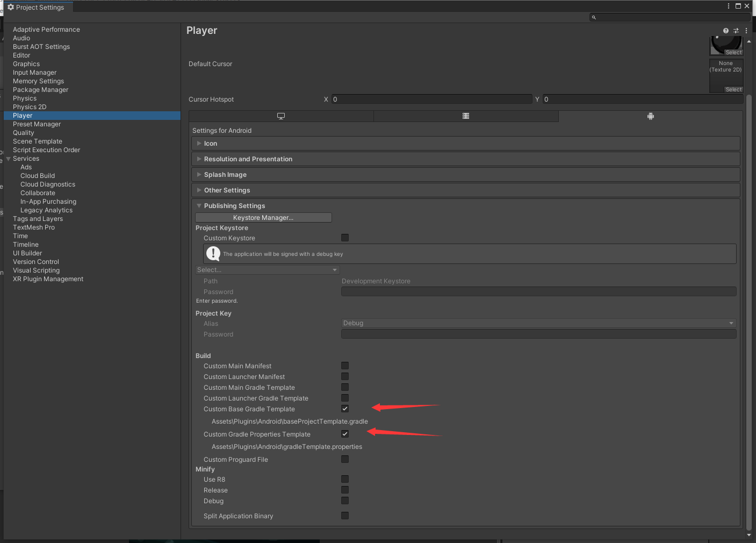Image resolution: width=756 pixels, height=543 pixels.
Task: Expand Resolution and Presentation section
Action: [x=465, y=159]
